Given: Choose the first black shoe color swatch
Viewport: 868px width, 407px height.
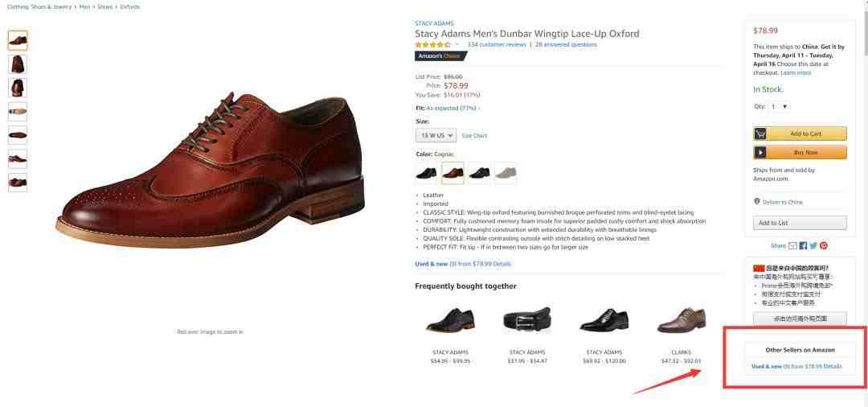Looking at the screenshot, I should coord(426,173).
